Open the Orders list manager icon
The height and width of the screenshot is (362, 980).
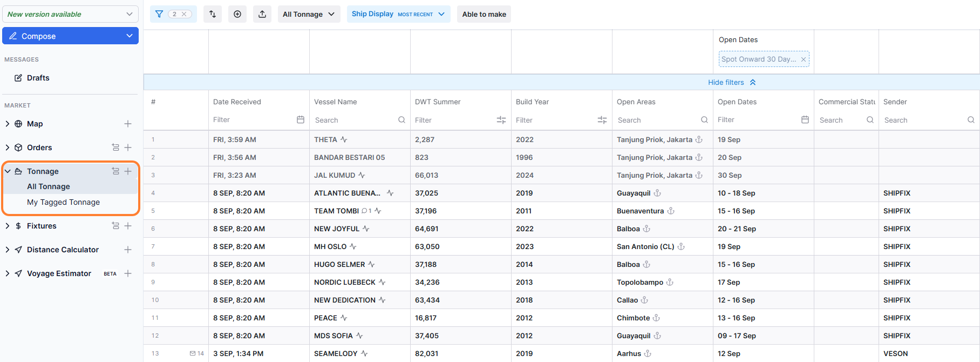pyautogui.click(x=115, y=148)
